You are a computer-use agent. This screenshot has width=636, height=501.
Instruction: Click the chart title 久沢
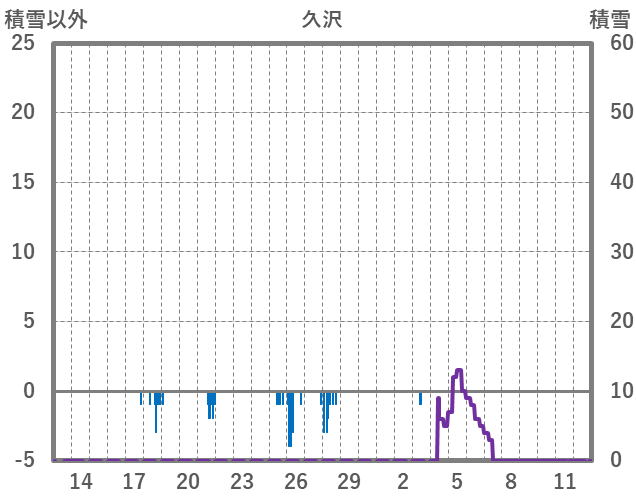pyautogui.click(x=321, y=19)
